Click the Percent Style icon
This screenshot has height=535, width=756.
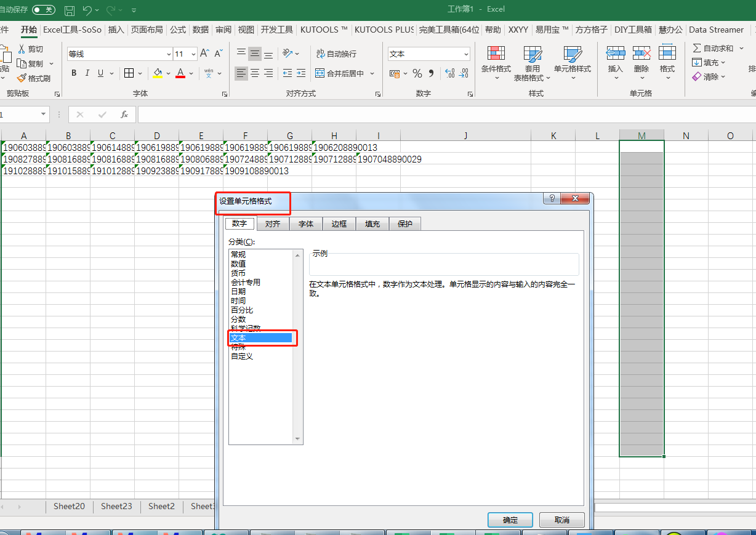(417, 73)
